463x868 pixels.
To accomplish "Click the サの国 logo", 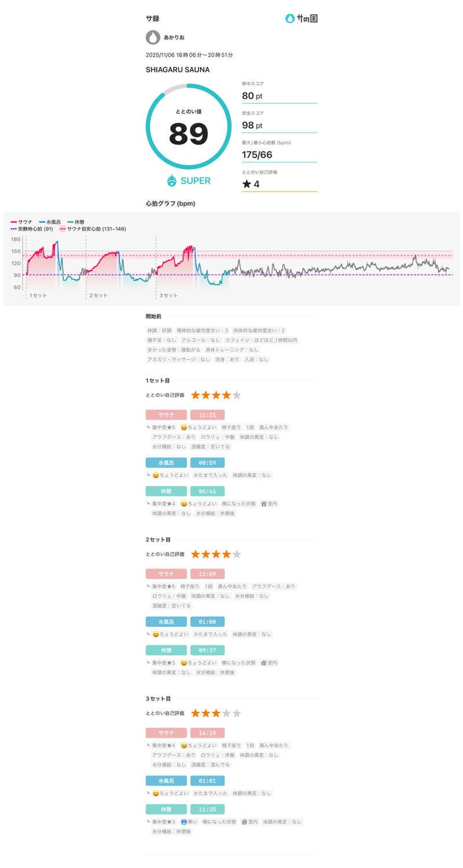I will [301, 19].
